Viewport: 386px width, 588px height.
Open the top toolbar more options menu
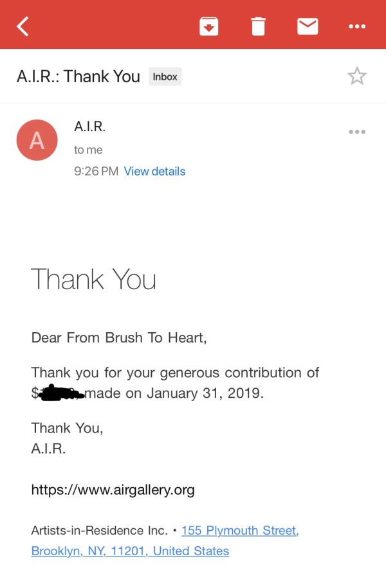356,26
